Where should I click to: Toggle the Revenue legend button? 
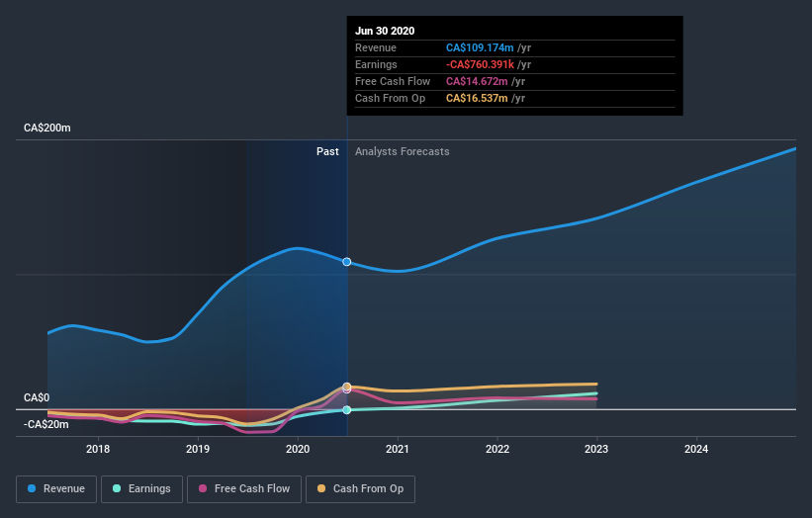coord(56,489)
